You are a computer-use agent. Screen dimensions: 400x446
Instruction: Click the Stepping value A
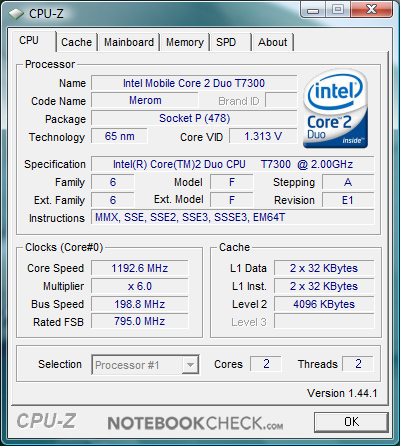coord(348,182)
